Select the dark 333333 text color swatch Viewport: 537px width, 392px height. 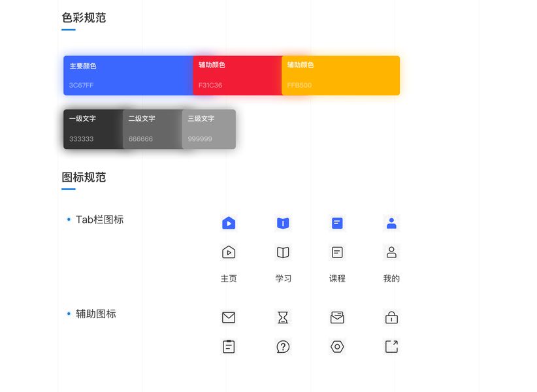click(93, 129)
